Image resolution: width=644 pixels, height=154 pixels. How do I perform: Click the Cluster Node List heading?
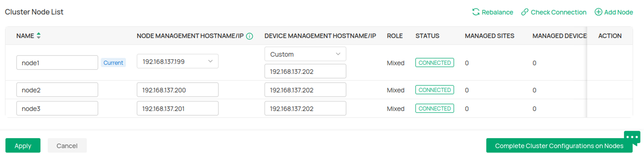(34, 12)
